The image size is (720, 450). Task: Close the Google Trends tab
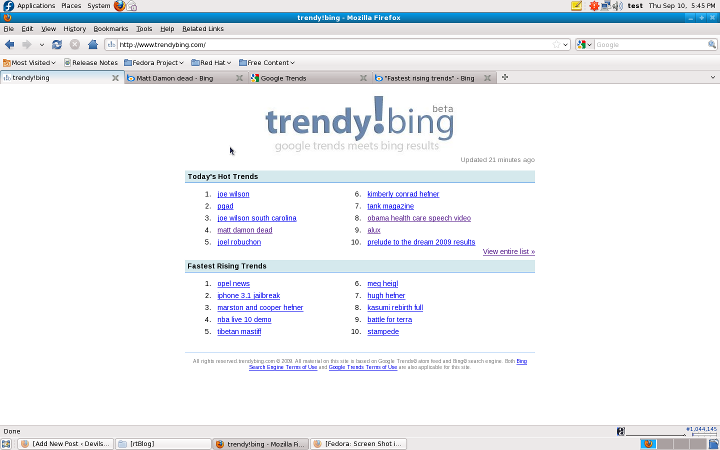pyautogui.click(x=363, y=78)
